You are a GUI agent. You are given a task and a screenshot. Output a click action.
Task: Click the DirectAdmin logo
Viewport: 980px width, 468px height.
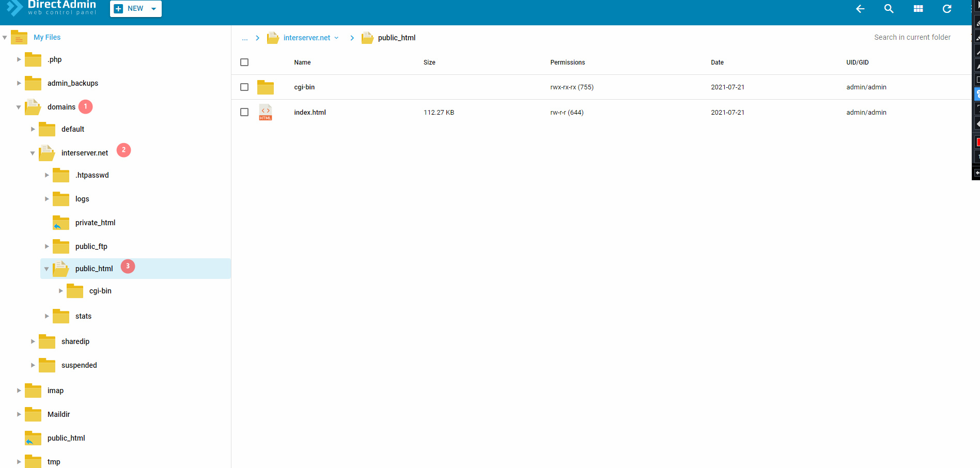51,8
